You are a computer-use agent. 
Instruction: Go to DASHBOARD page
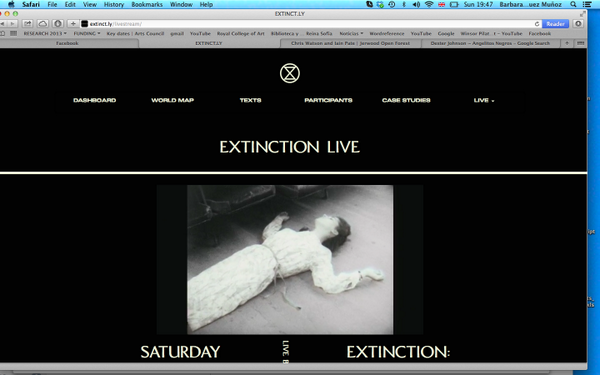(x=95, y=100)
